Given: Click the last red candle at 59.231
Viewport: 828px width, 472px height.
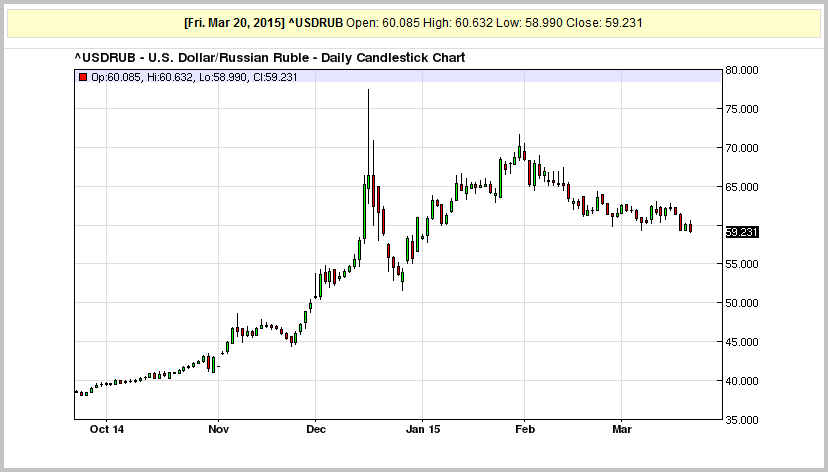Looking at the screenshot, I should tap(690, 228).
